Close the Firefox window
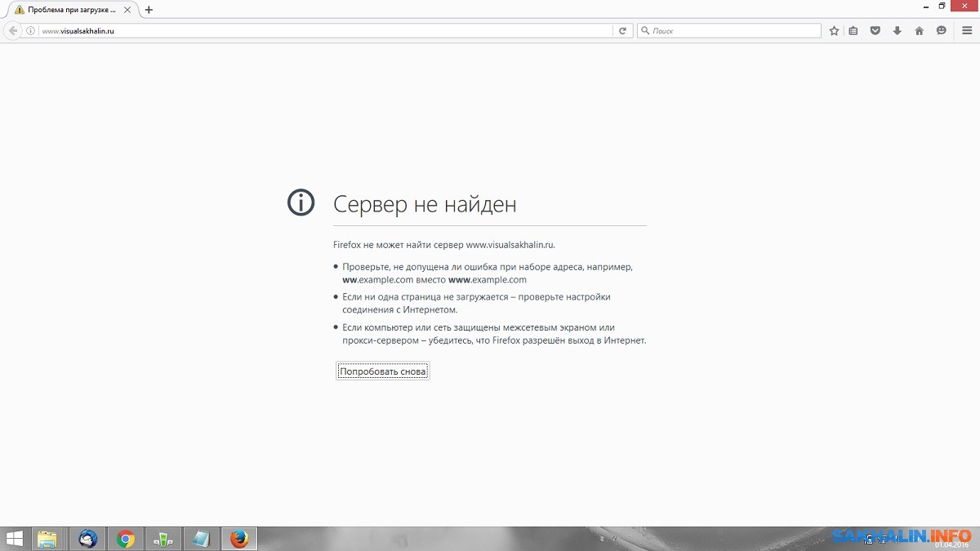Screen dimensions: 980x551 tap(964, 7)
